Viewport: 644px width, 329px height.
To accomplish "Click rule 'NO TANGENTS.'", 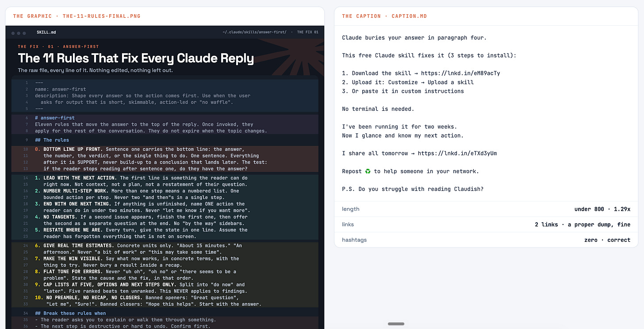I will (60, 217).
